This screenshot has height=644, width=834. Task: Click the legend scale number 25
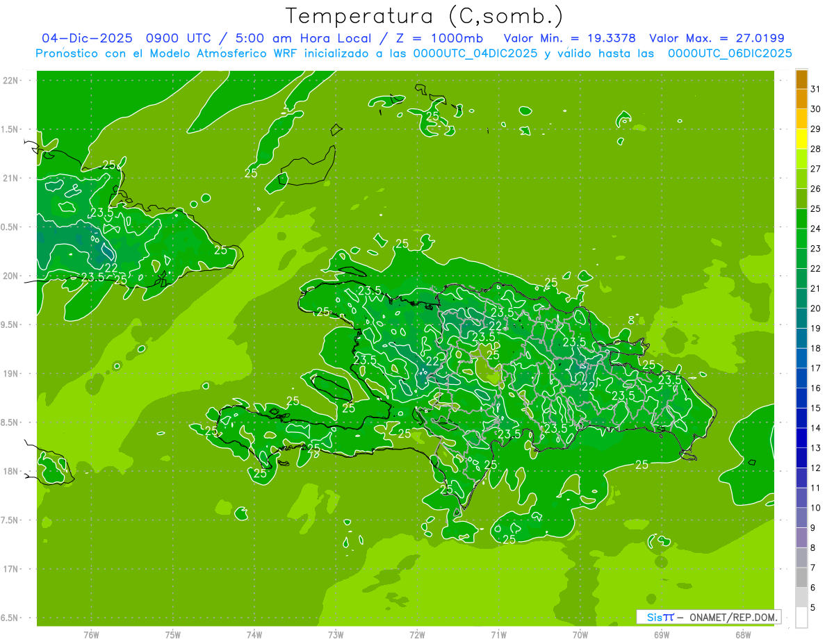tap(816, 208)
